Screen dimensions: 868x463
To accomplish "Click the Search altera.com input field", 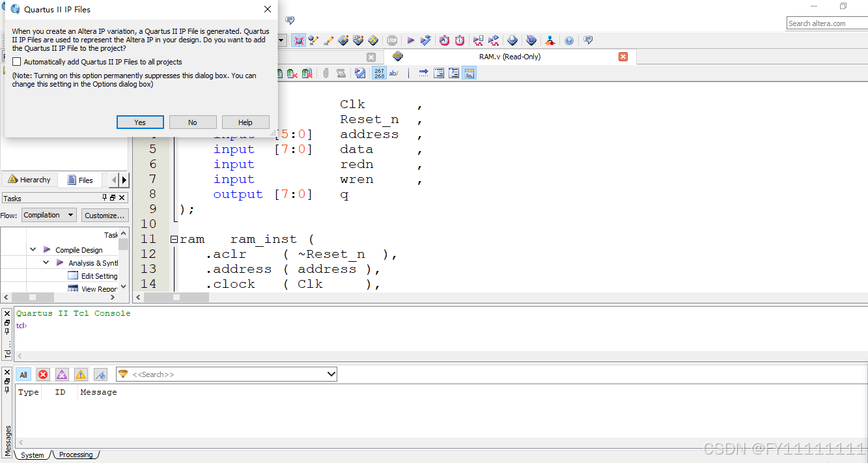I will 827,23.
